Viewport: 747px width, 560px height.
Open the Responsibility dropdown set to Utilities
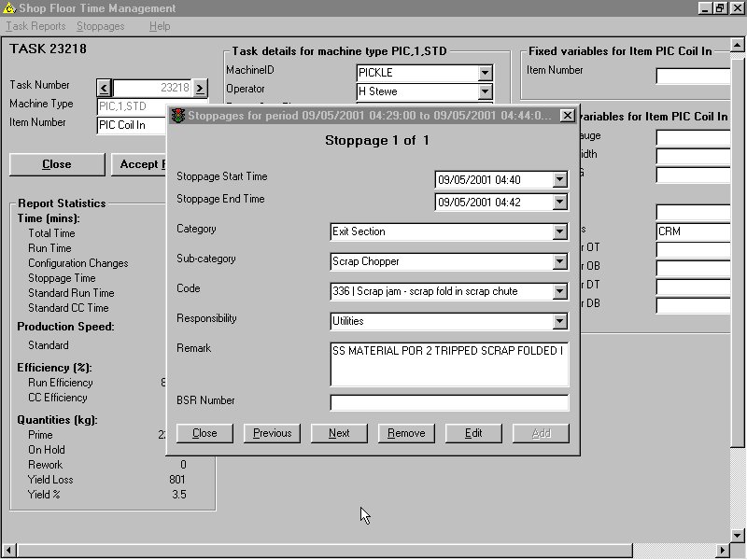tap(559, 322)
